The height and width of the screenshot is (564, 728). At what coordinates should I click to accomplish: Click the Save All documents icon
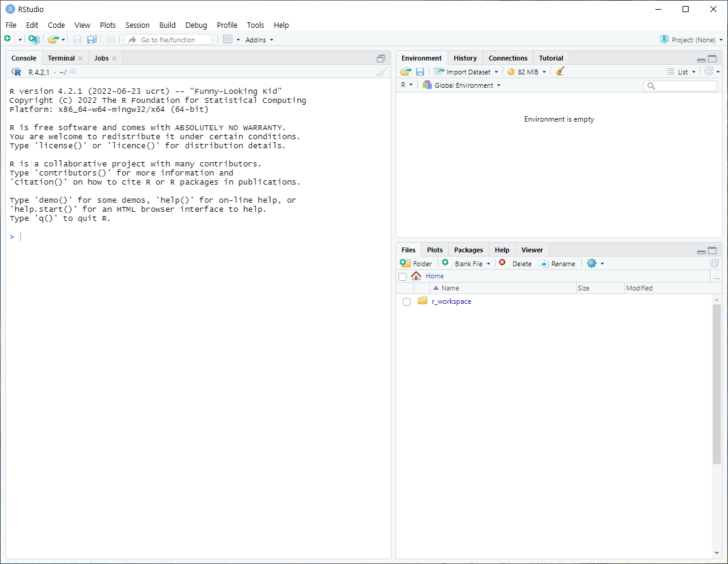(91, 39)
